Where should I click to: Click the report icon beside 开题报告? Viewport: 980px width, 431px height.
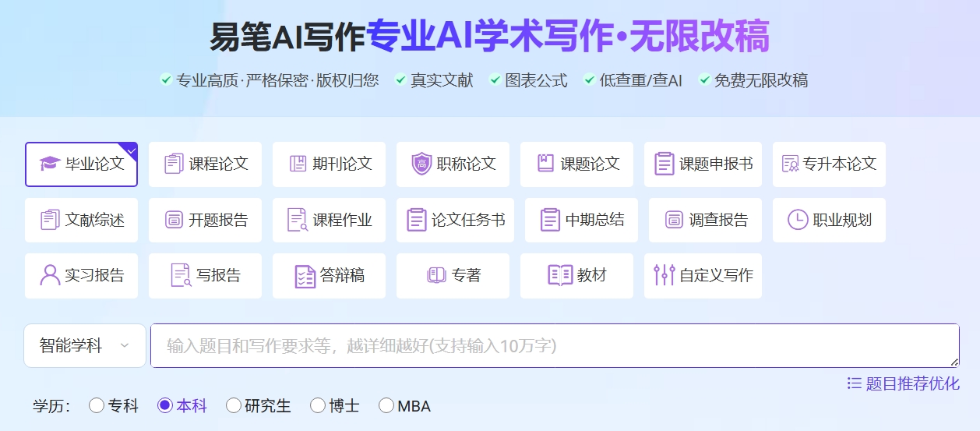point(174,220)
